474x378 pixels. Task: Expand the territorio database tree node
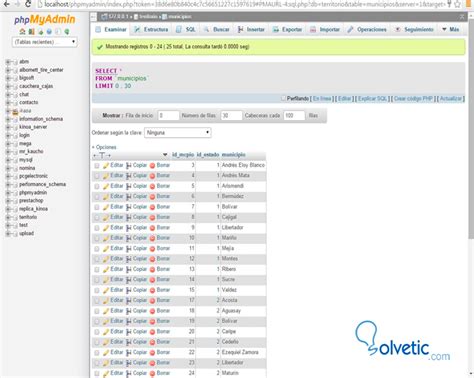pyautogui.click(x=8, y=217)
